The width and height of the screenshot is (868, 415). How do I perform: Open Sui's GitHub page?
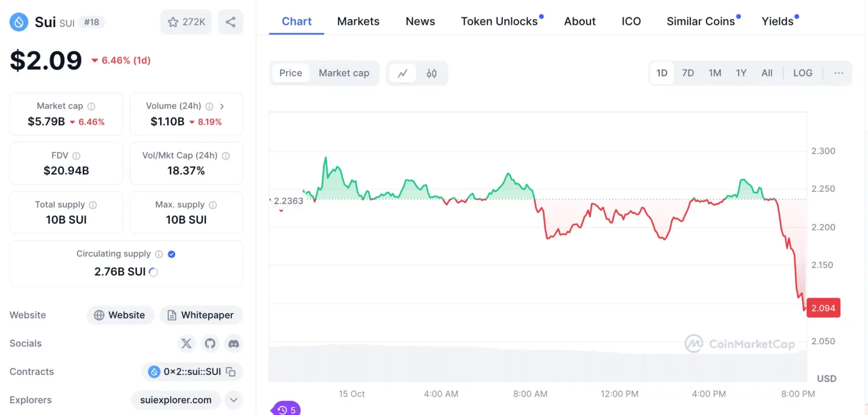point(210,343)
